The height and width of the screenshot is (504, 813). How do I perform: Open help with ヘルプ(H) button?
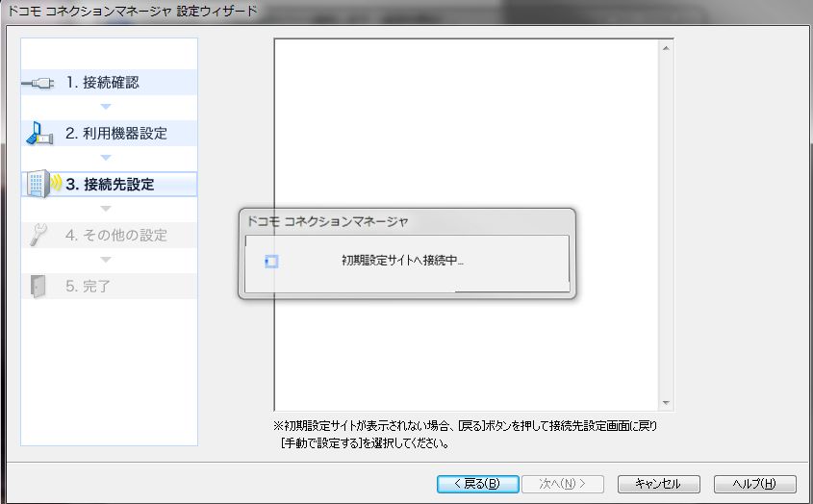point(755,484)
